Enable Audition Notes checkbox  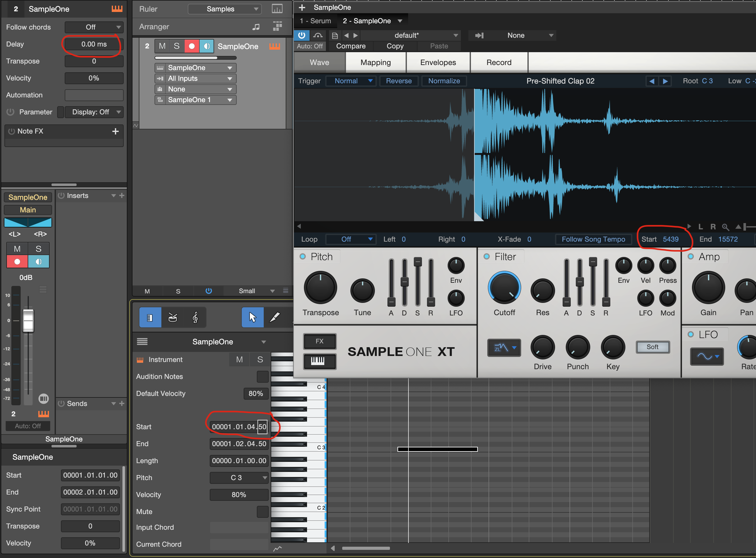[262, 377]
